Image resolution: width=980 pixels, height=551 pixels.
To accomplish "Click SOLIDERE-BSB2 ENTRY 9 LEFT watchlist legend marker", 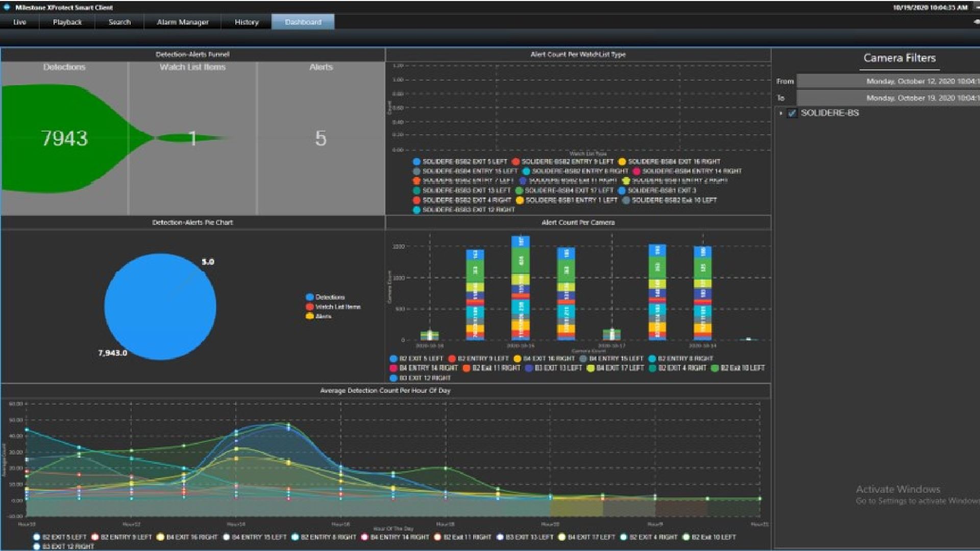I will [x=516, y=162].
